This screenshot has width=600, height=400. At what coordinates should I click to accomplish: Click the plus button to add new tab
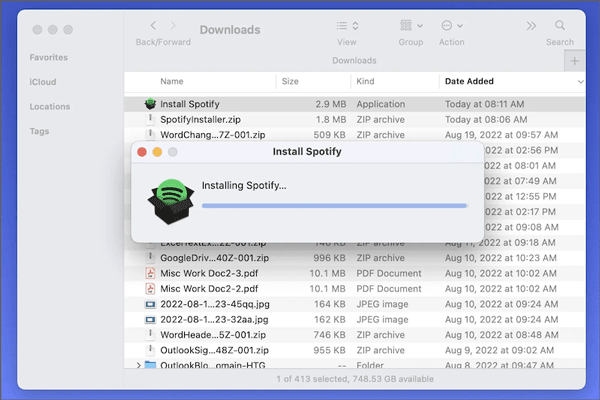click(575, 61)
